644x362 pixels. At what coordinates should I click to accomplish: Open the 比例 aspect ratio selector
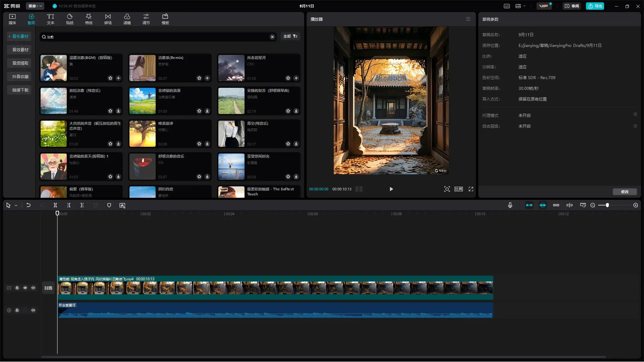point(459,189)
